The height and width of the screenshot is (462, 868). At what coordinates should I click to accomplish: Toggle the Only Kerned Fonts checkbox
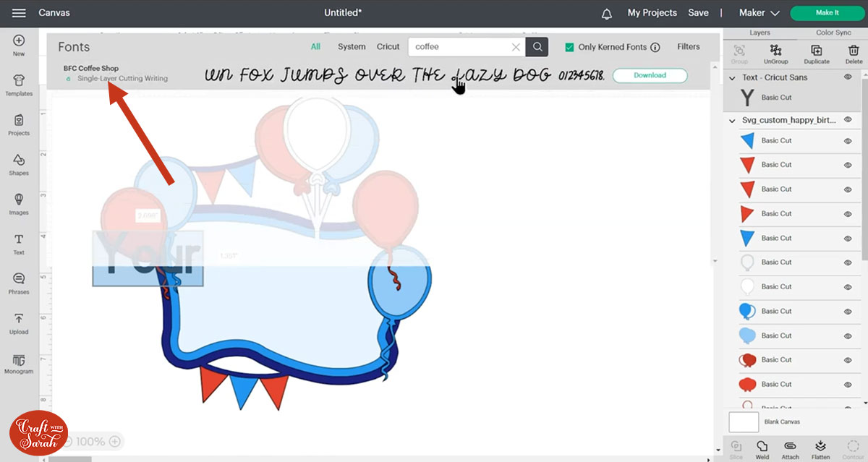click(x=569, y=47)
